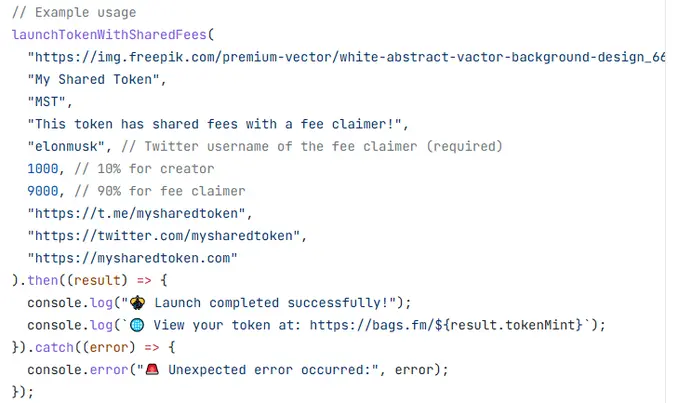Click the number 1000 creator value
The width and height of the screenshot is (679, 403).
click(43, 169)
